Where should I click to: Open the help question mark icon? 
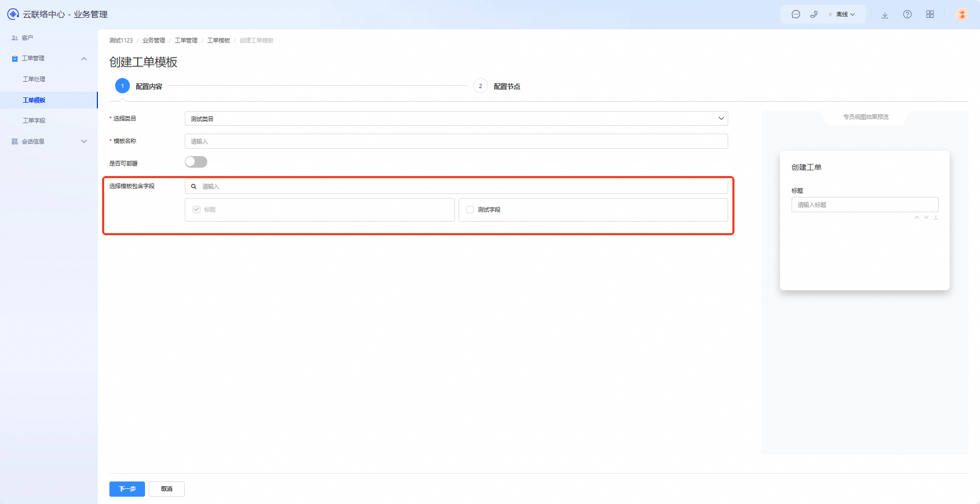[907, 15]
